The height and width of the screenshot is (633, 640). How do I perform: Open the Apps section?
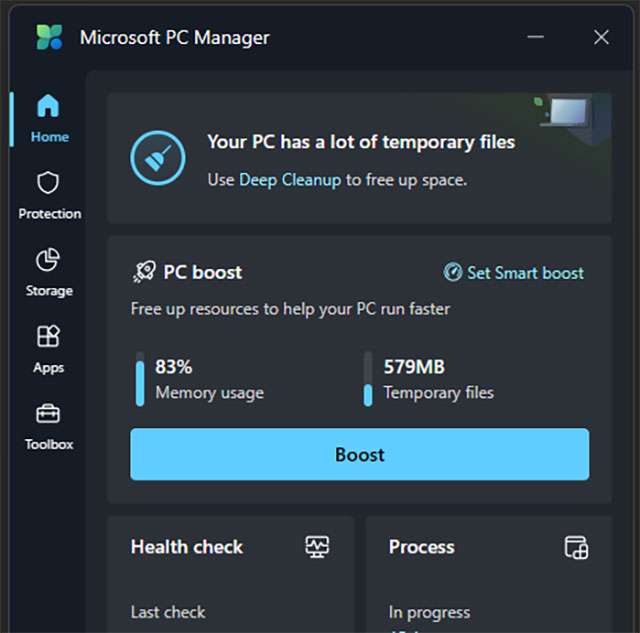click(x=49, y=349)
